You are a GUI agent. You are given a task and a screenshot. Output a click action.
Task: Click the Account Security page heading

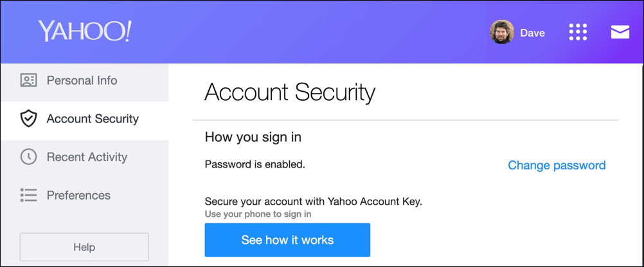(x=289, y=93)
